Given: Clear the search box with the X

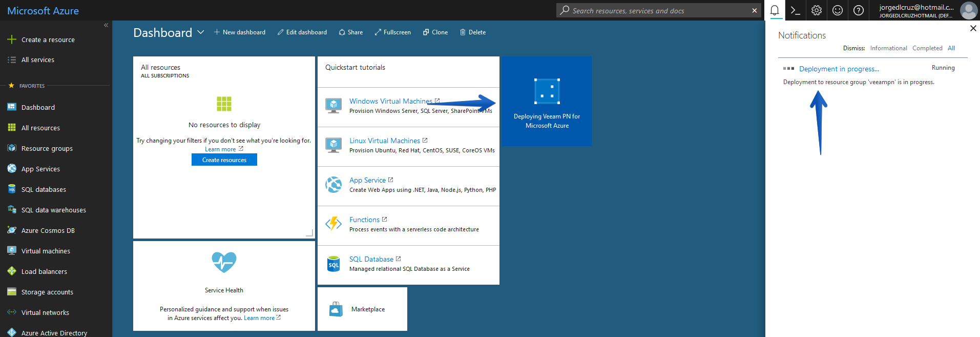Looking at the screenshot, I should (755, 10).
